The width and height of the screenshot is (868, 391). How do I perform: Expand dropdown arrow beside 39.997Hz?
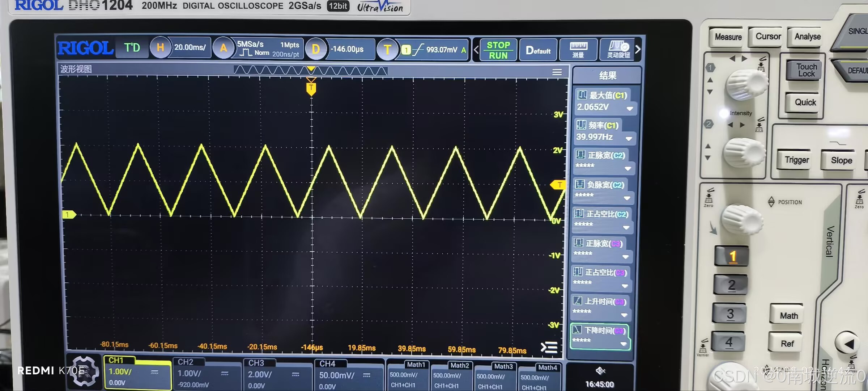tap(629, 139)
